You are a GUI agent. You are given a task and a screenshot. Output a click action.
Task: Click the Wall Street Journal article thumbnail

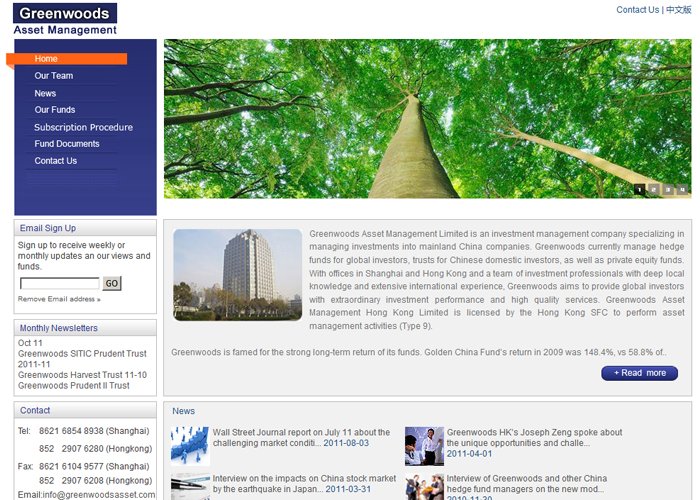pyautogui.click(x=190, y=446)
